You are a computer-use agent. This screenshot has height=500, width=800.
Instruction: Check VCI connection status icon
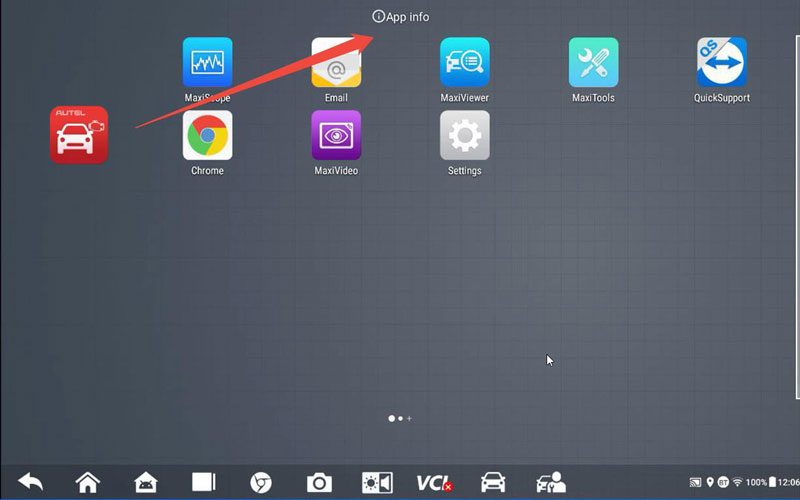pos(435,482)
